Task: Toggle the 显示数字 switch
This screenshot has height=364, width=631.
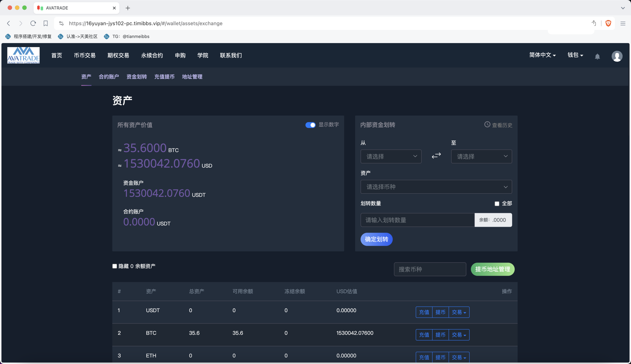Action: [x=310, y=125]
